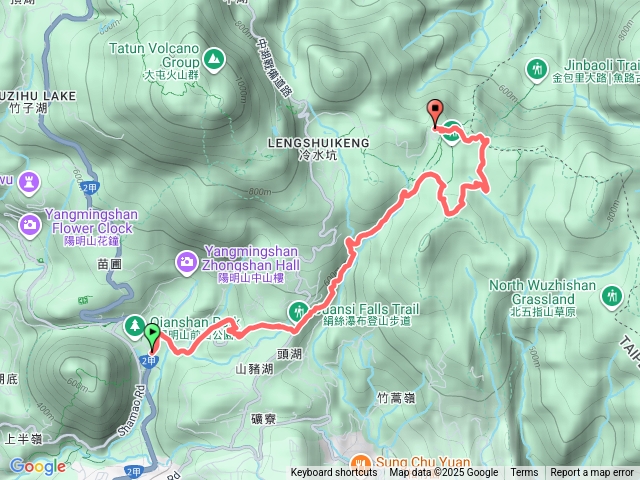This screenshot has height=480, width=640.
Task: Click the Tatun Volcano Group mountain marker
Action: (x=213, y=60)
